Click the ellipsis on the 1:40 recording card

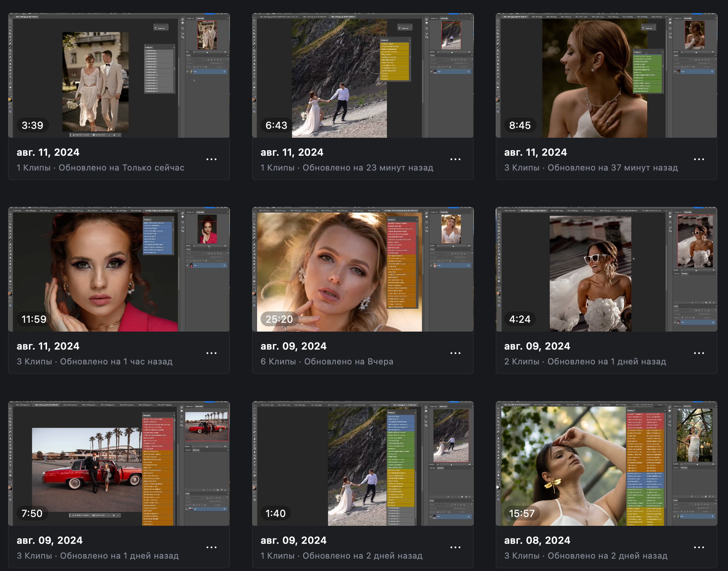point(455,547)
